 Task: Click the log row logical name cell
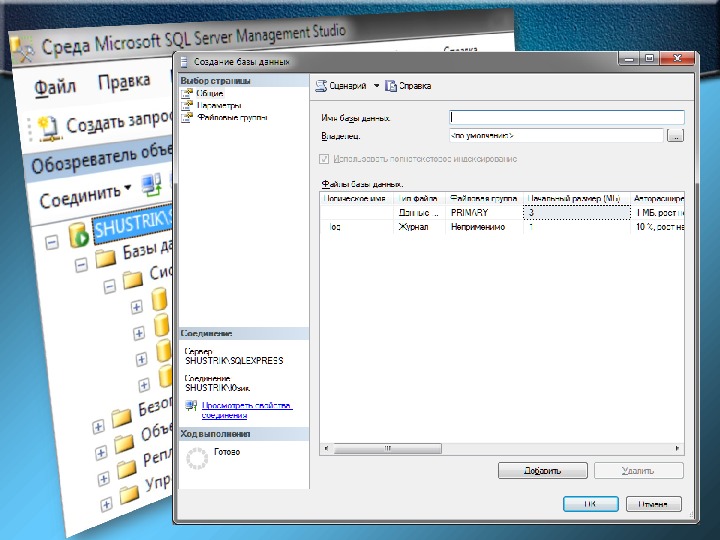(357, 227)
